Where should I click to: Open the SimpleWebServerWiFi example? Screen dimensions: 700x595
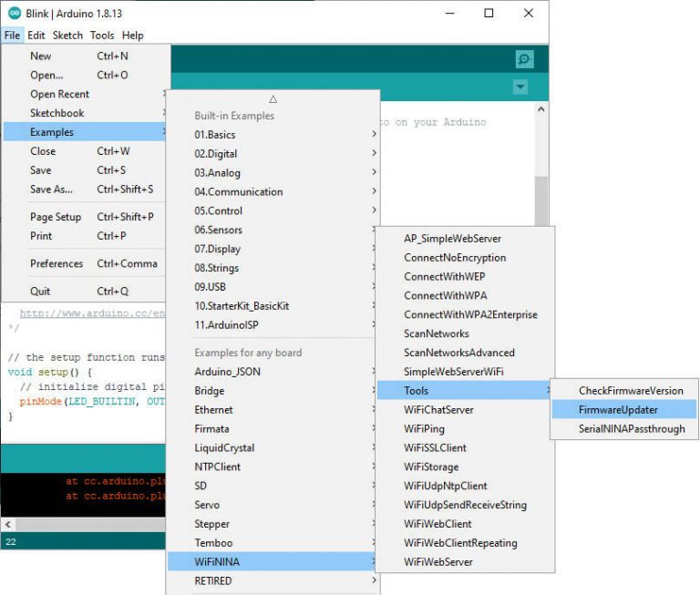[465, 372]
